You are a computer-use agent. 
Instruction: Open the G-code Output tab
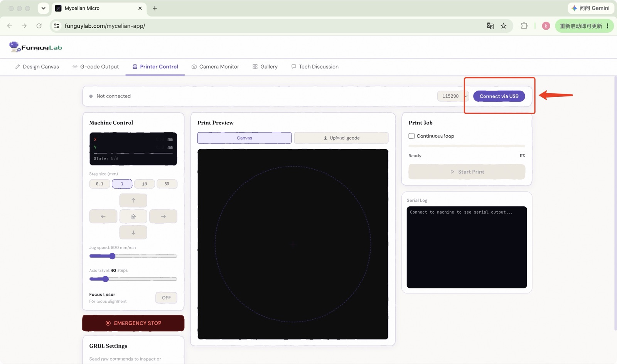tap(96, 67)
